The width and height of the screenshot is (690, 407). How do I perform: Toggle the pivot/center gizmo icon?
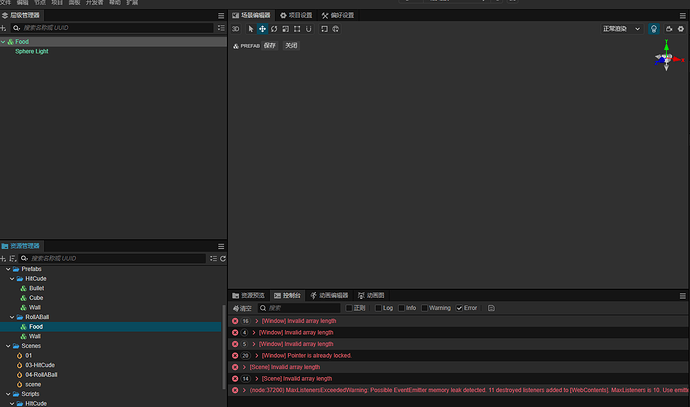tap(324, 29)
